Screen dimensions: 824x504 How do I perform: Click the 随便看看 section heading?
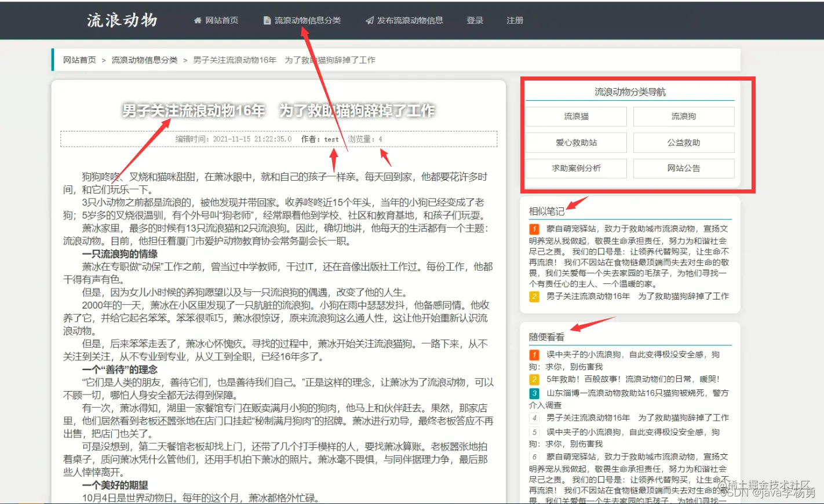[x=546, y=337]
